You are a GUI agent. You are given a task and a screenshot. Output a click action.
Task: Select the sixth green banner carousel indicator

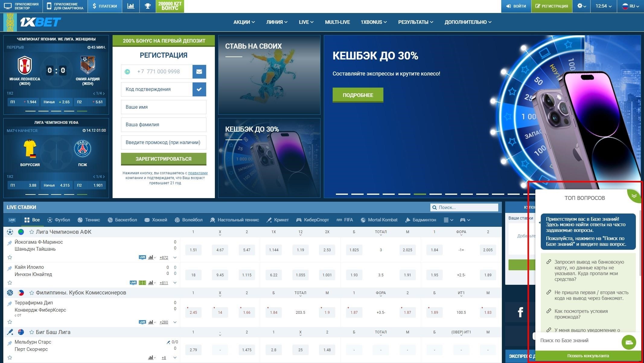(420, 194)
